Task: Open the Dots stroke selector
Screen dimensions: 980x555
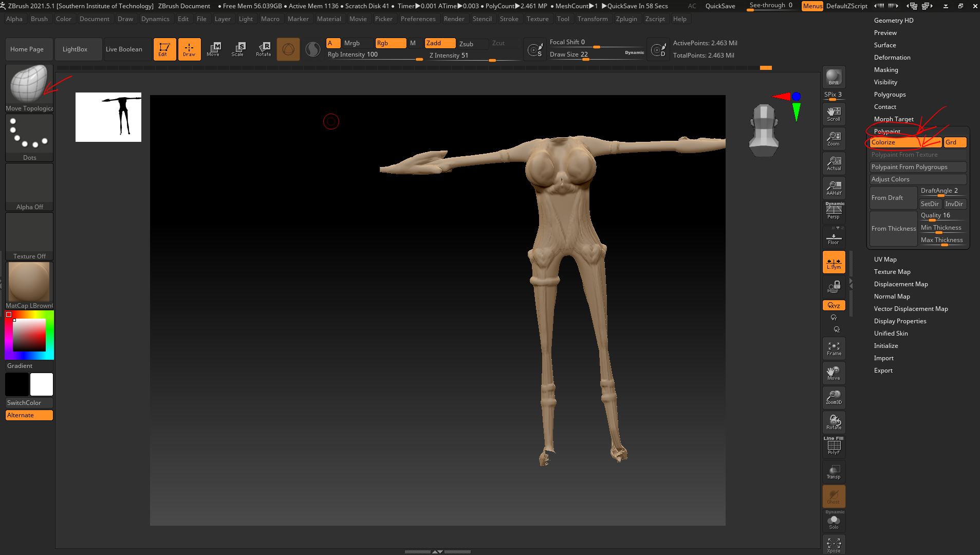Action: (x=29, y=134)
